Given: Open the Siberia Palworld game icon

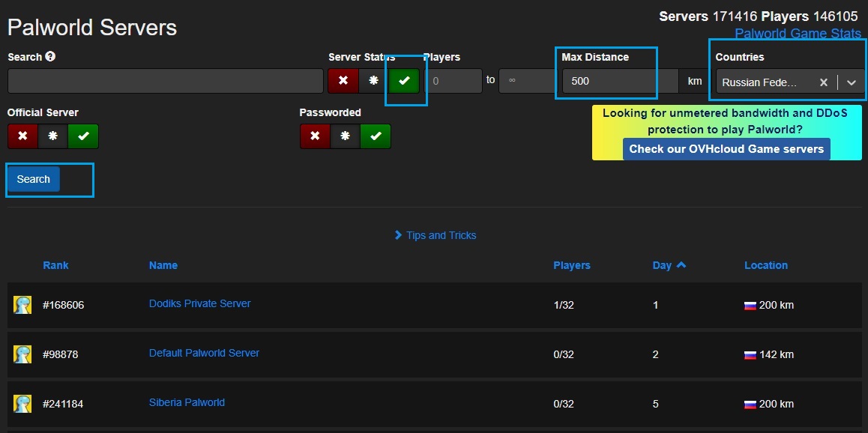Looking at the screenshot, I should [22, 404].
